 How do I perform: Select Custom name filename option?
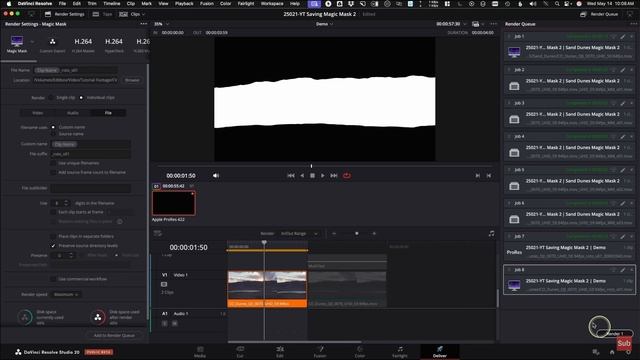tap(53, 127)
